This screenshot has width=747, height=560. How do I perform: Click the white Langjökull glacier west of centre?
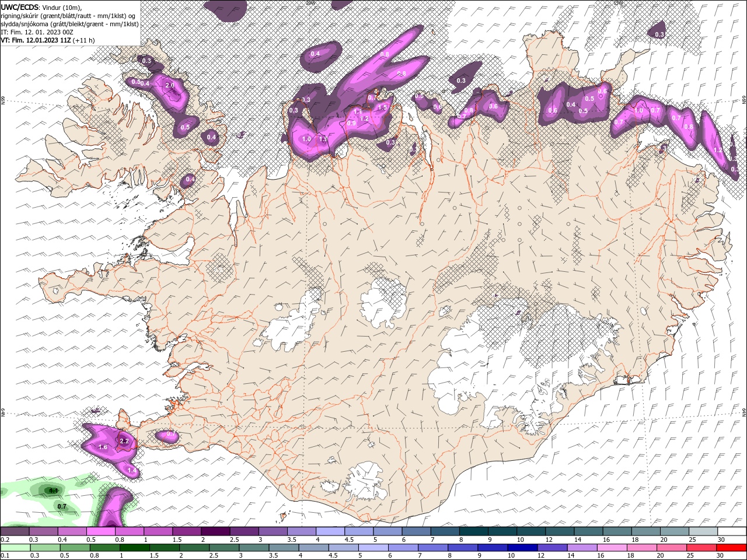coord(292,321)
